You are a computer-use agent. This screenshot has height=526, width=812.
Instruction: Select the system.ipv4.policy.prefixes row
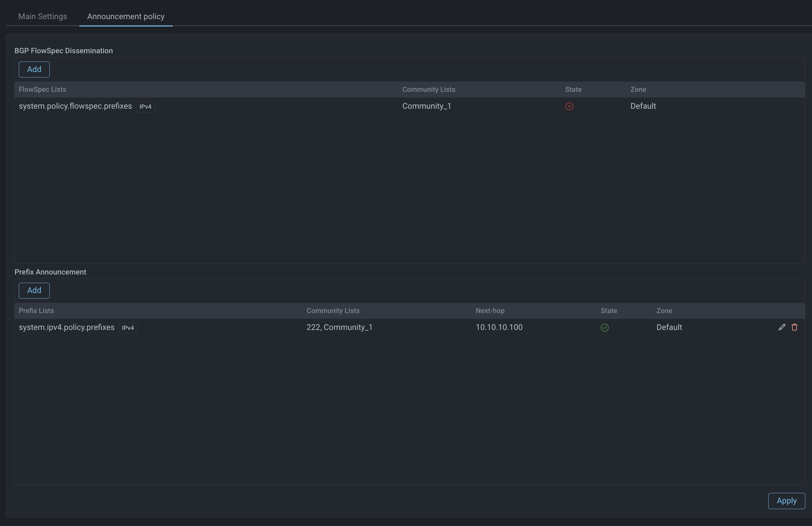67,327
